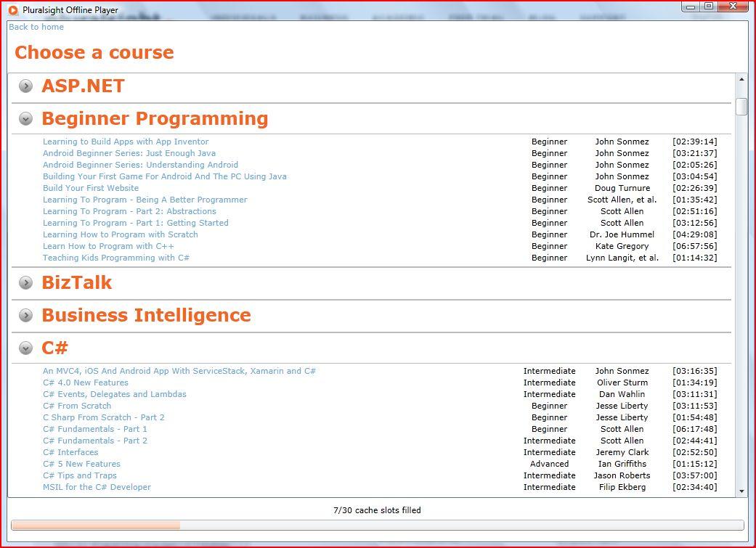The width and height of the screenshot is (756, 548).
Task: Click author Jeremy Clark
Action: point(622,452)
